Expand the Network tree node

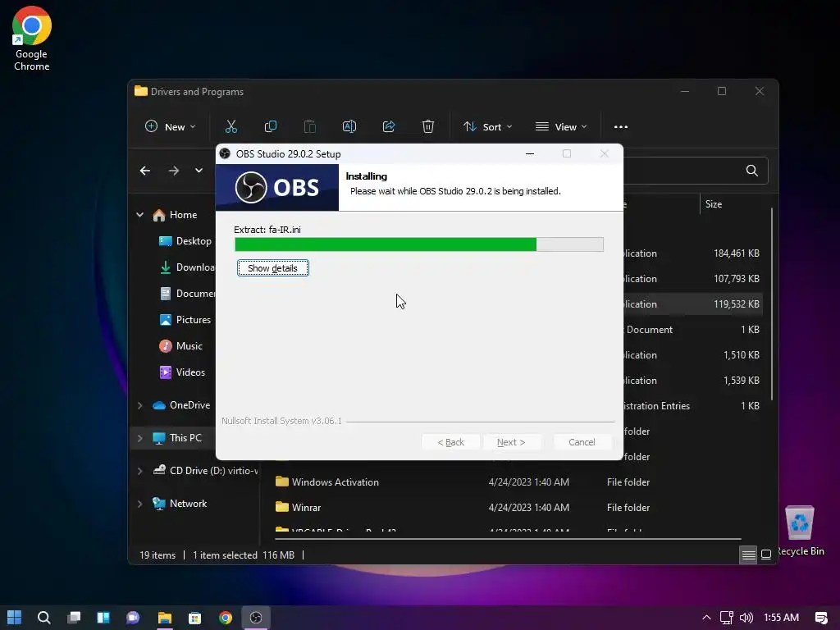tap(139, 504)
